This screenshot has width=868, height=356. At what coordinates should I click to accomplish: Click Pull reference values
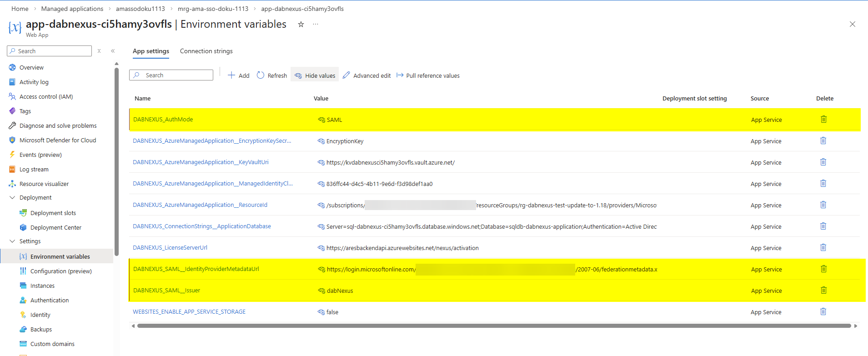pyautogui.click(x=428, y=75)
